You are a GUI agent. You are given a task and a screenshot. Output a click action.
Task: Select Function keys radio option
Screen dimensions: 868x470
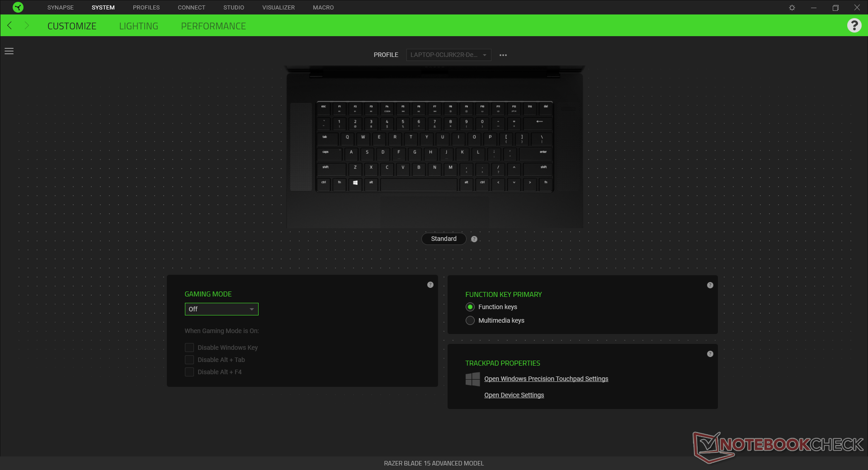click(x=470, y=307)
